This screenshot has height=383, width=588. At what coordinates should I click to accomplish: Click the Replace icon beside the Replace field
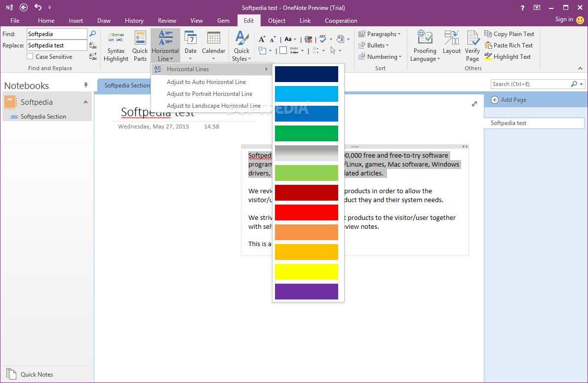point(93,45)
